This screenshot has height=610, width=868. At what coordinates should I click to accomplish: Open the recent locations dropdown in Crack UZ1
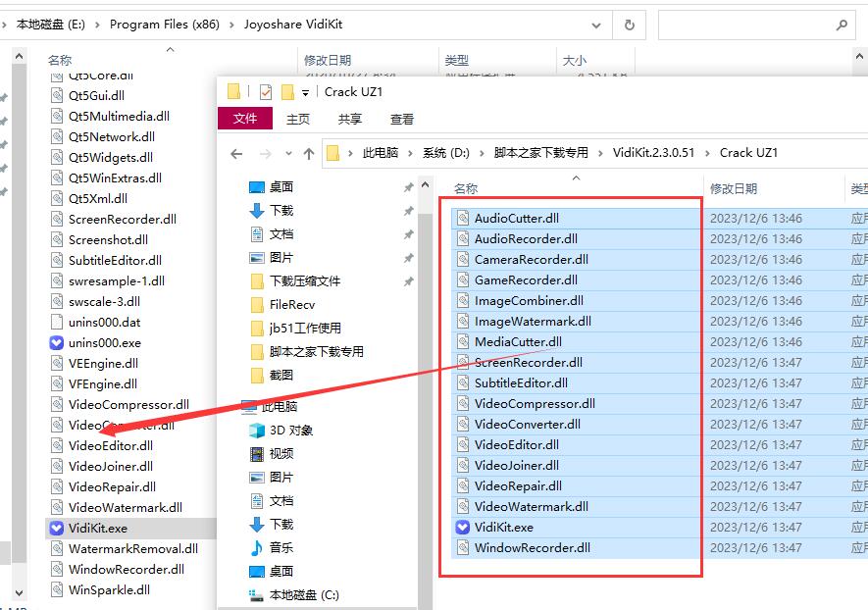pos(288,154)
